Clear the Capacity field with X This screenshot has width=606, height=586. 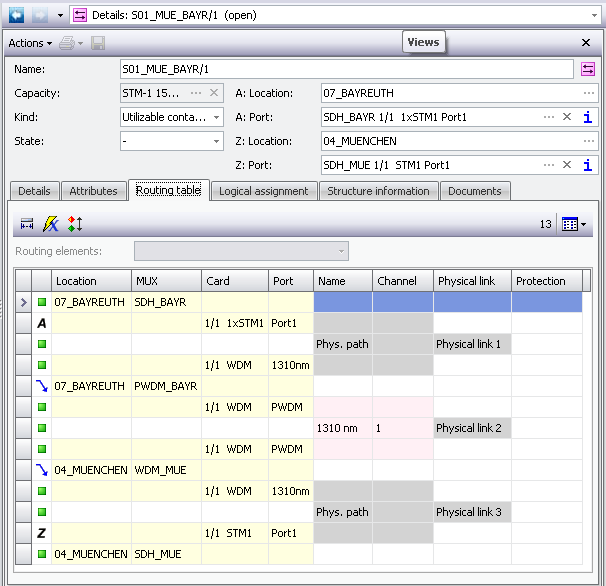(214, 93)
